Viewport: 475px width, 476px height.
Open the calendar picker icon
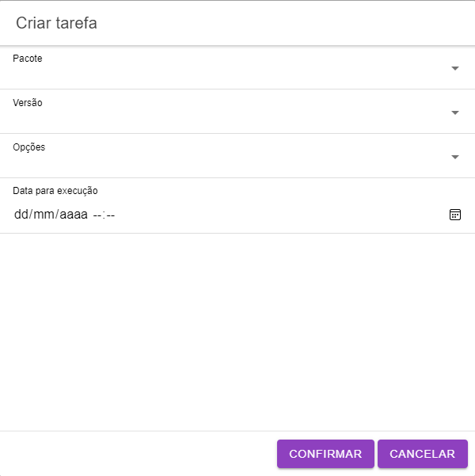coord(455,215)
